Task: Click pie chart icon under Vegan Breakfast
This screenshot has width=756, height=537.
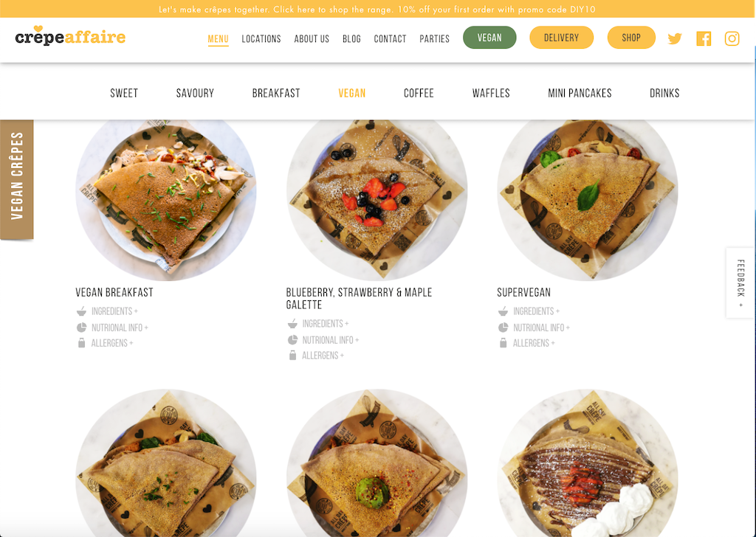Action: (x=81, y=328)
